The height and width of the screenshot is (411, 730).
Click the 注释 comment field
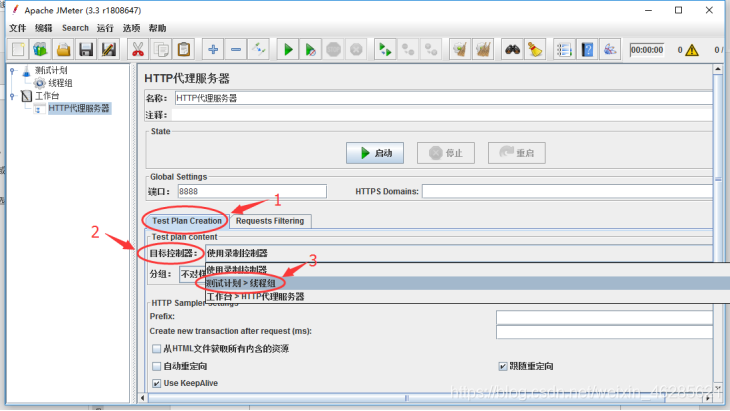pos(442,115)
